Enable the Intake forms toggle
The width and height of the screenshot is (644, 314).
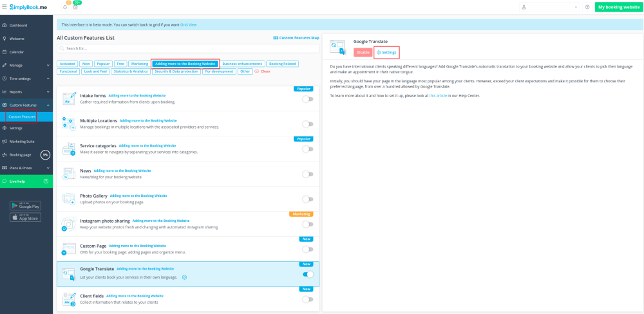pyautogui.click(x=308, y=99)
